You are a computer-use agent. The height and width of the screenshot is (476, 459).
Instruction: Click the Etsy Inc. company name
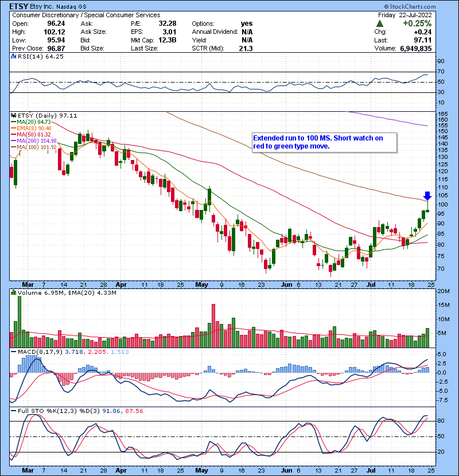click(42, 6)
